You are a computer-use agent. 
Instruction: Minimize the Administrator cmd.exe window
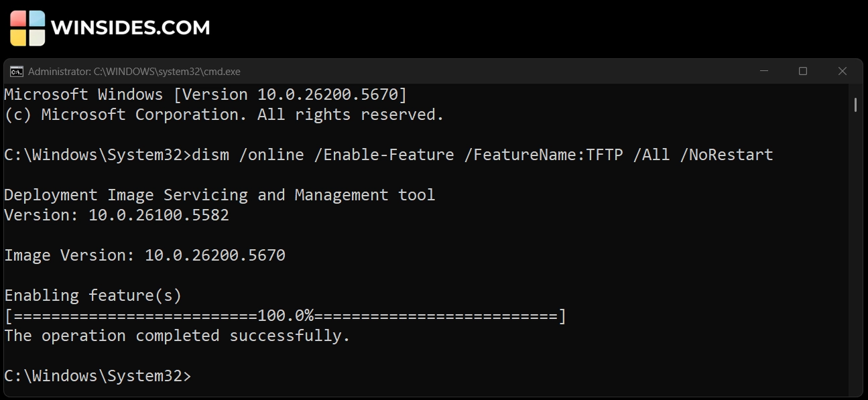click(x=763, y=71)
